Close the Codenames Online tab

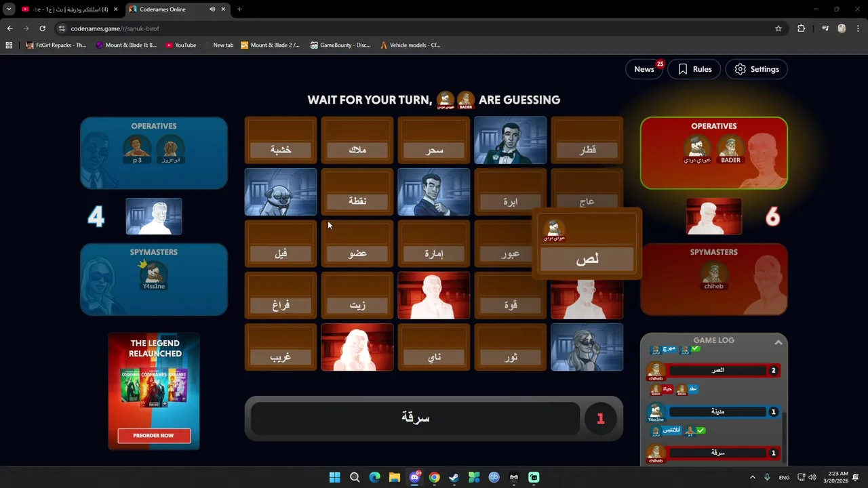(x=223, y=9)
